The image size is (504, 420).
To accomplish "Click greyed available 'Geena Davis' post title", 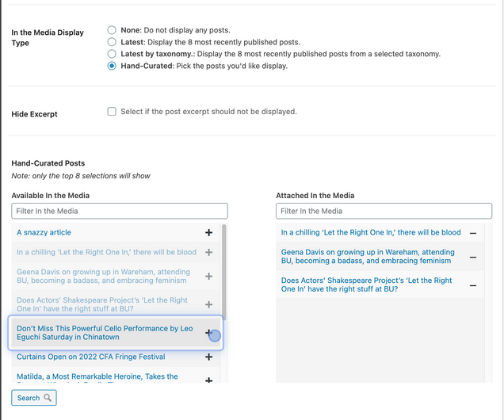I will coord(103,276).
